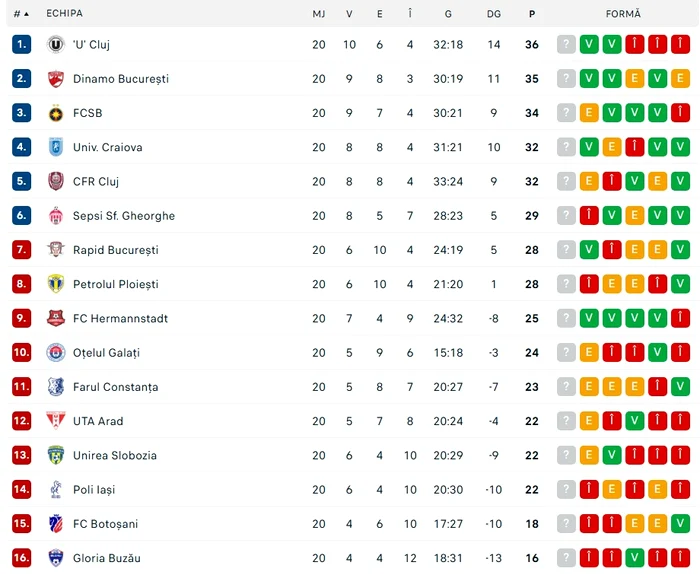Click the UTA Arad club badge

56,421
